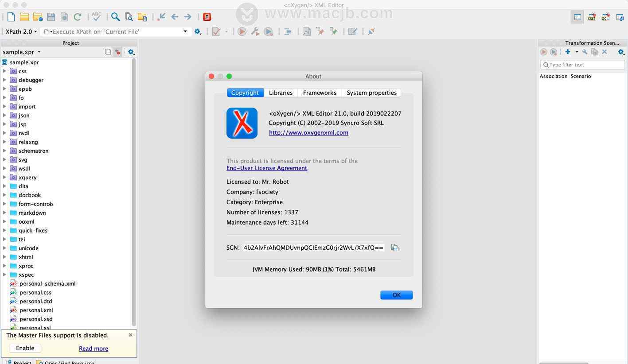Dismiss the Master Files notification with X
Screen dimensions: 628x364
coord(130,335)
